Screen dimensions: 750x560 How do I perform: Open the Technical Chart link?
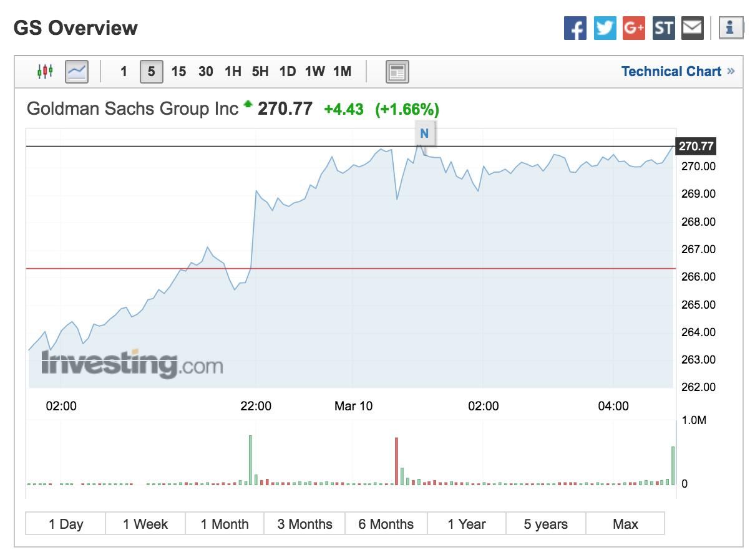tap(678, 72)
